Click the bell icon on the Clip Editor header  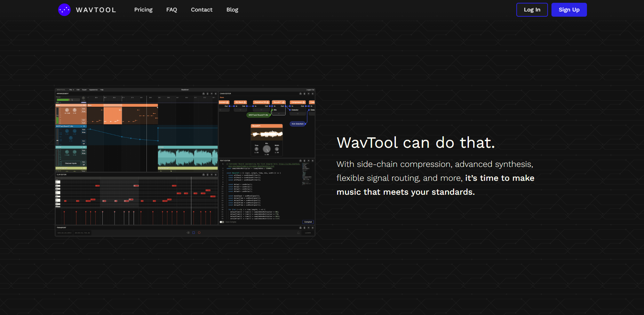204,175
